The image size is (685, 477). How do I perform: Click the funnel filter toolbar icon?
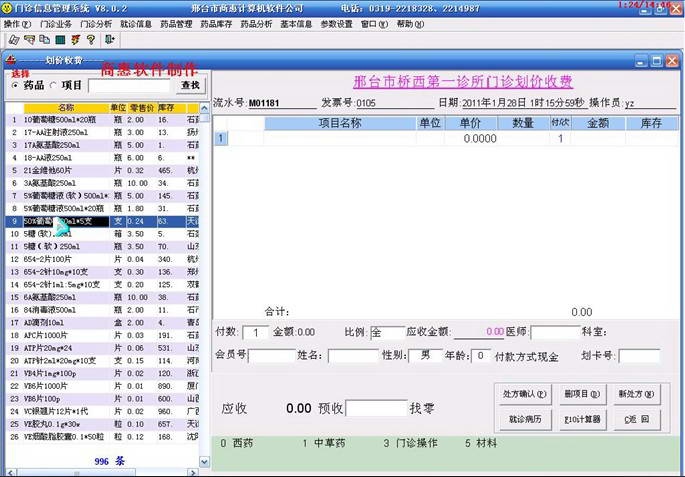click(x=29, y=40)
